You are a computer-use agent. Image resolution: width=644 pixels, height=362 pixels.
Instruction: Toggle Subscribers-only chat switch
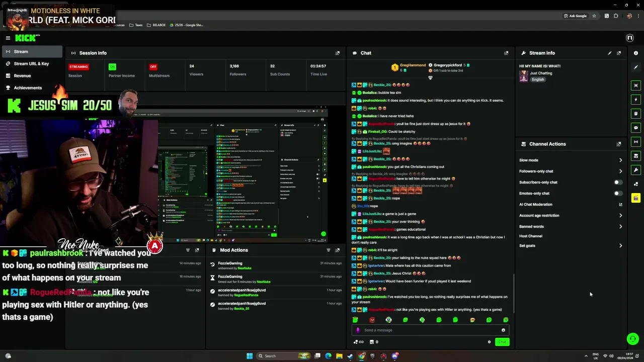click(618, 183)
